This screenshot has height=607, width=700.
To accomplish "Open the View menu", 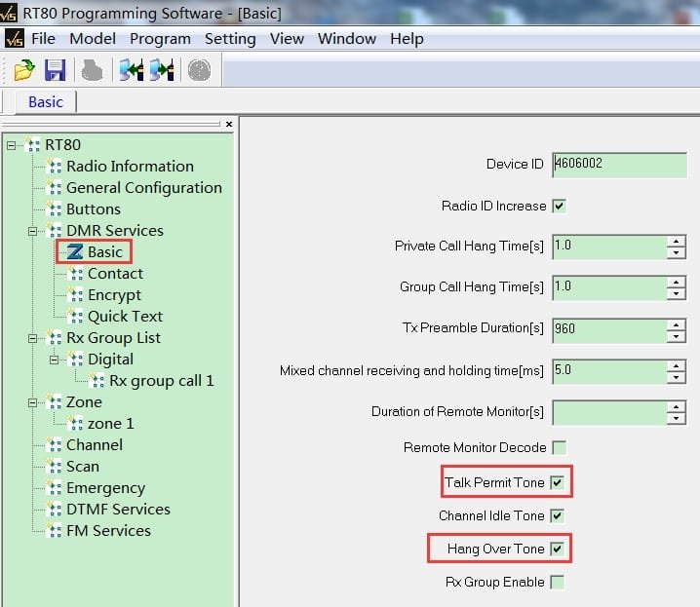I will point(287,39).
